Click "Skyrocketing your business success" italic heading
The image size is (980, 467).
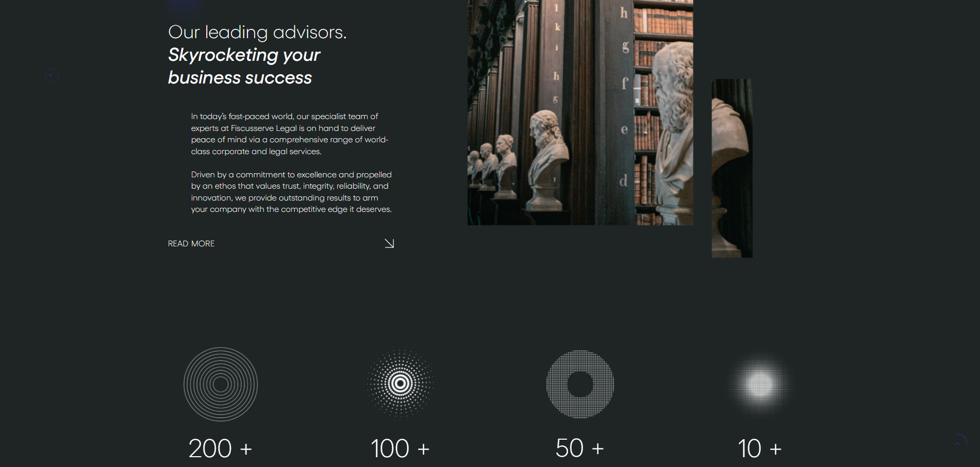(243, 66)
